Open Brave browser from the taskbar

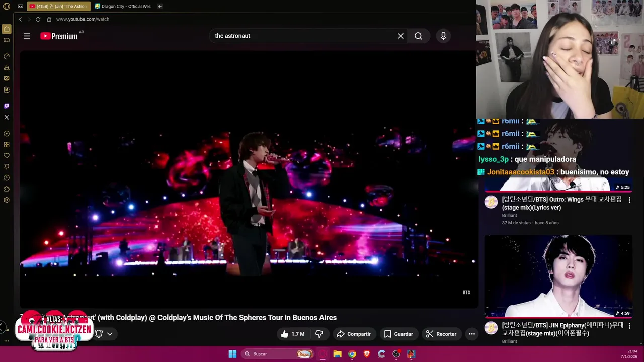tap(367, 354)
